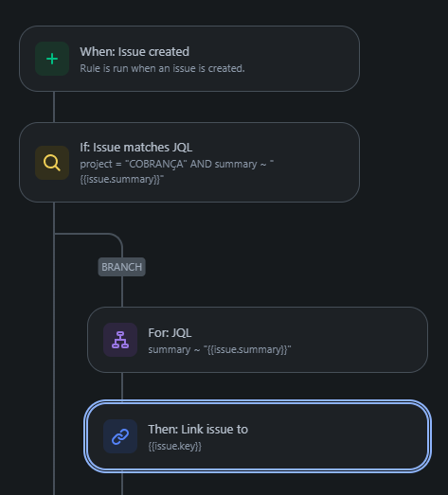Image resolution: width=448 pixels, height=495 pixels.
Task: Select the 'Then: Link issue to' action
Action: coord(258,436)
